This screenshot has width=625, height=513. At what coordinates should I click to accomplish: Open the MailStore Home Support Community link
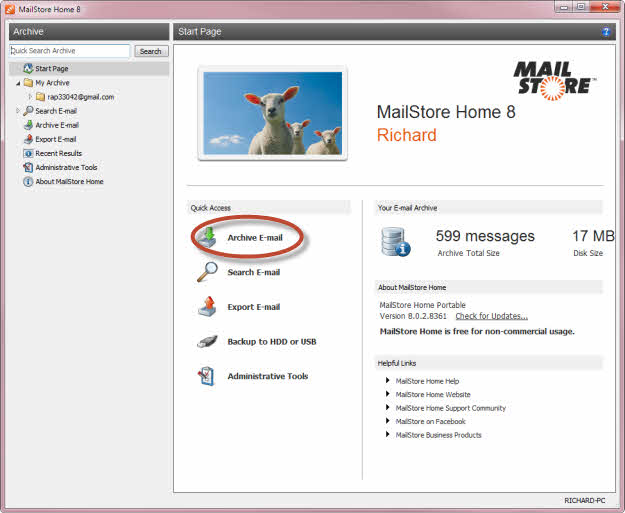pos(450,408)
